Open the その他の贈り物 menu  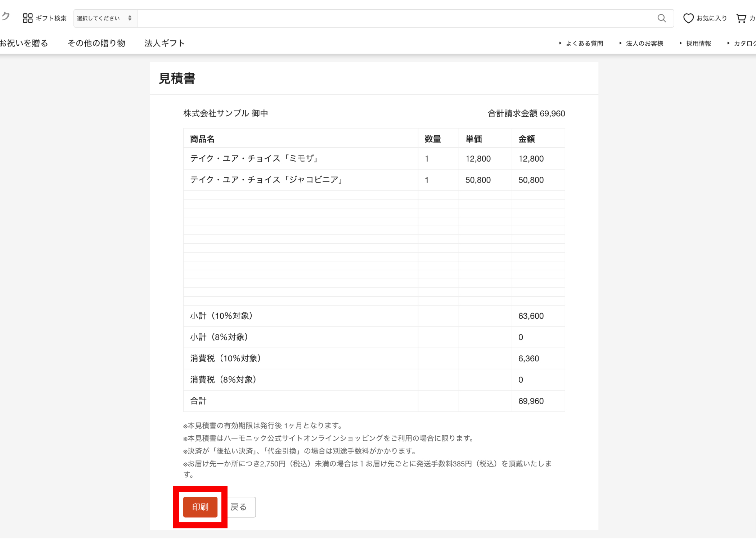[x=96, y=43]
